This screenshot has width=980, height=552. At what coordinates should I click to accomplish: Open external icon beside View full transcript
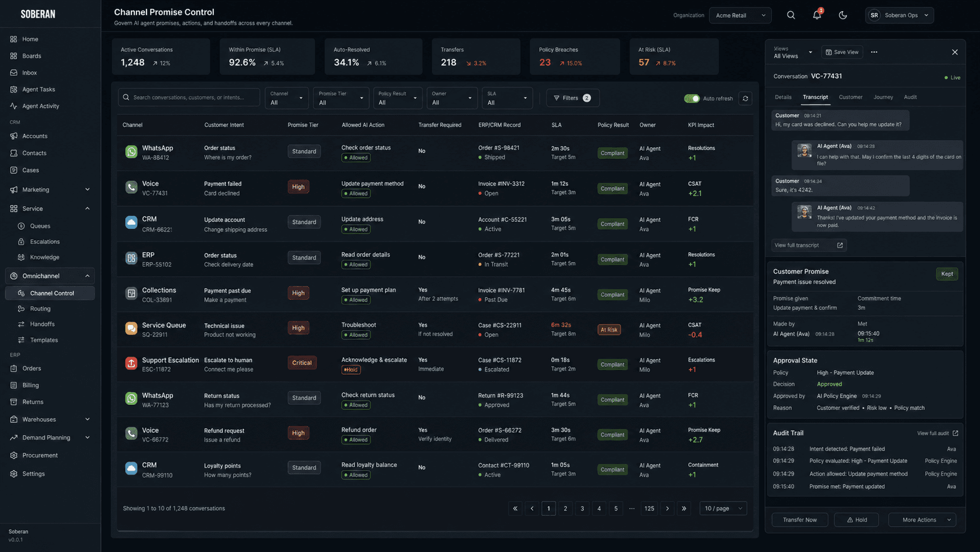[840, 245]
